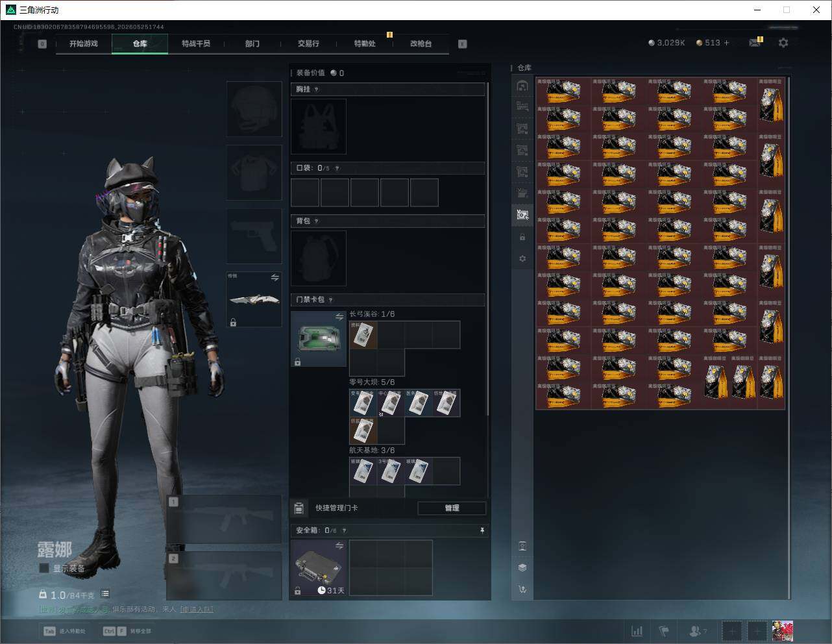Click the storage cabinet icon in lower sidebar
Screen dimensions: 832x644
coord(522,546)
